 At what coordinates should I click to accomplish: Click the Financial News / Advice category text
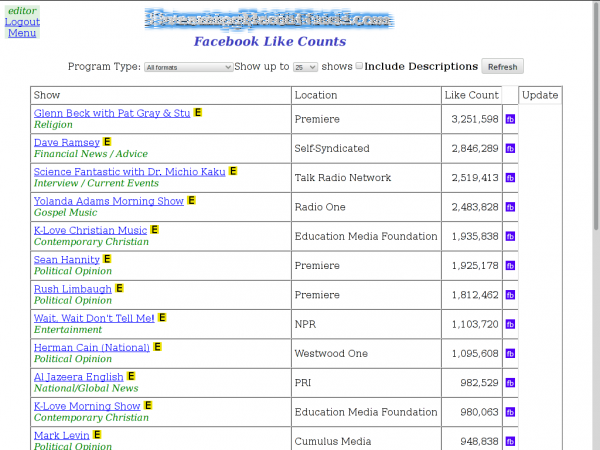(91, 154)
